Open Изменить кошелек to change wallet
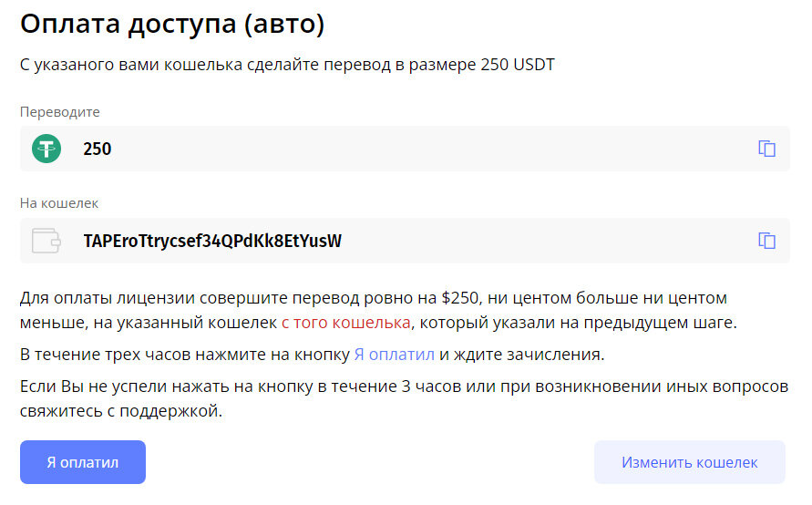This screenshot has height=505, width=812. coord(689,462)
